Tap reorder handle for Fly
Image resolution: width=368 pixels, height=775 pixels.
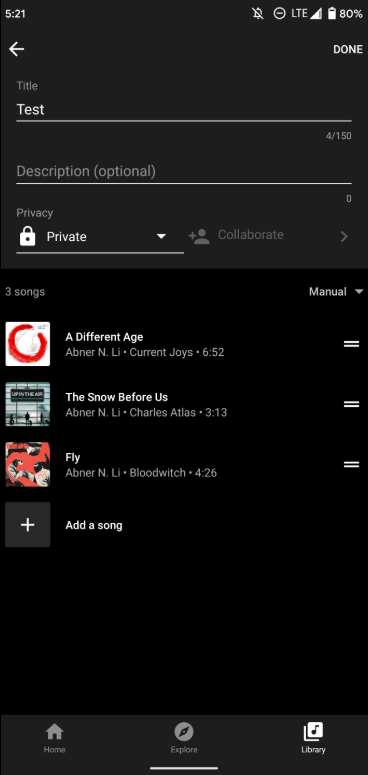351,465
